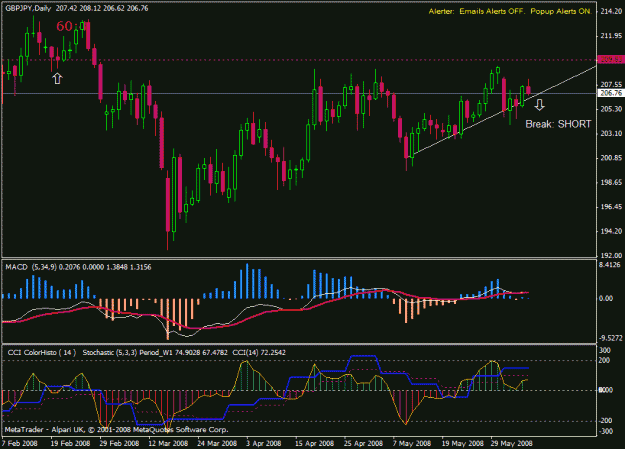
Task: Click the 24 Mar 2008 date label
Action: (x=217, y=443)
